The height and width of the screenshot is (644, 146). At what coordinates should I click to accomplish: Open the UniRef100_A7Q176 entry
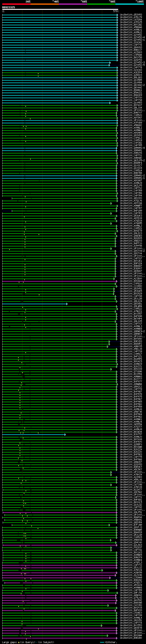pos(131,201)
